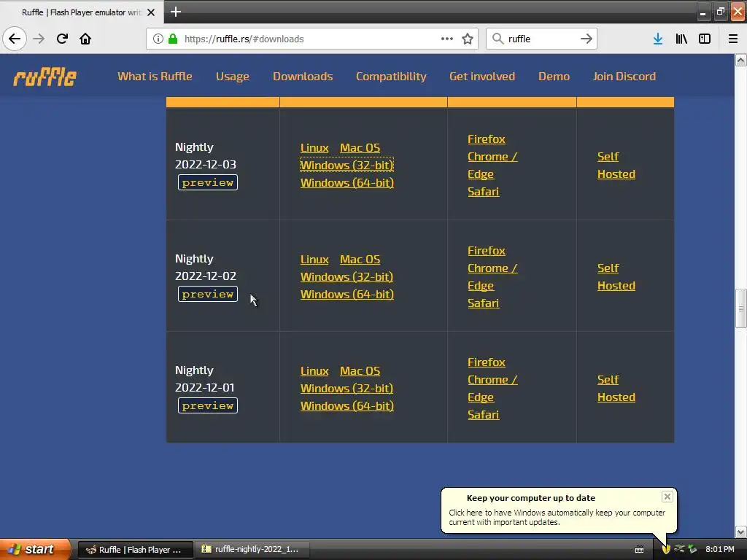Open page actions three-dot menu
Screen dimensions: 747x560
tap(447, 39)
